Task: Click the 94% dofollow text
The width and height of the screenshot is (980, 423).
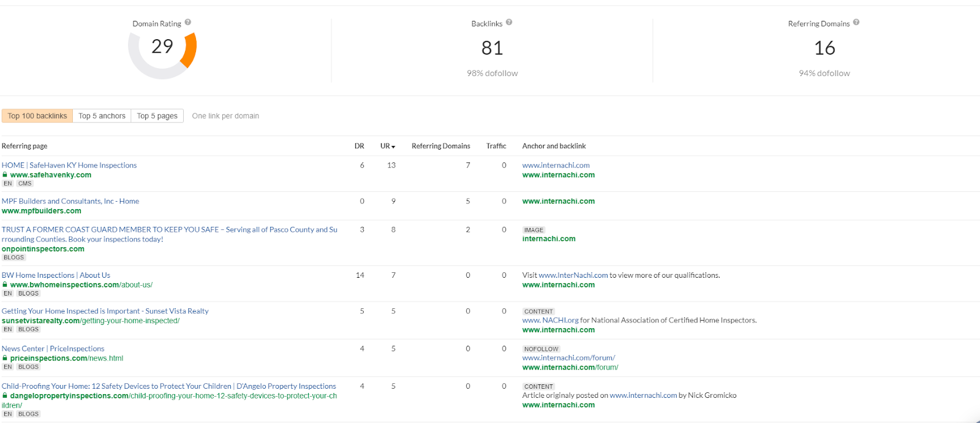Action: 824,73
